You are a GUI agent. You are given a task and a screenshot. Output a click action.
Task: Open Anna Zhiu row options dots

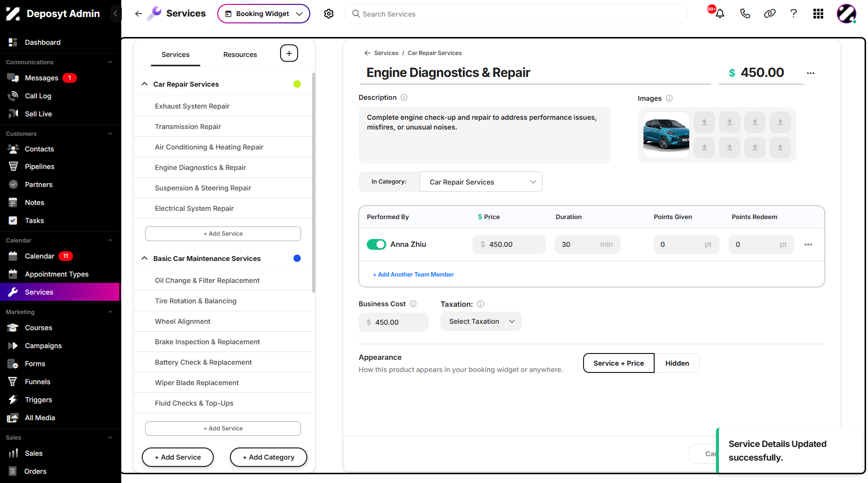click(x=808, y=244)
